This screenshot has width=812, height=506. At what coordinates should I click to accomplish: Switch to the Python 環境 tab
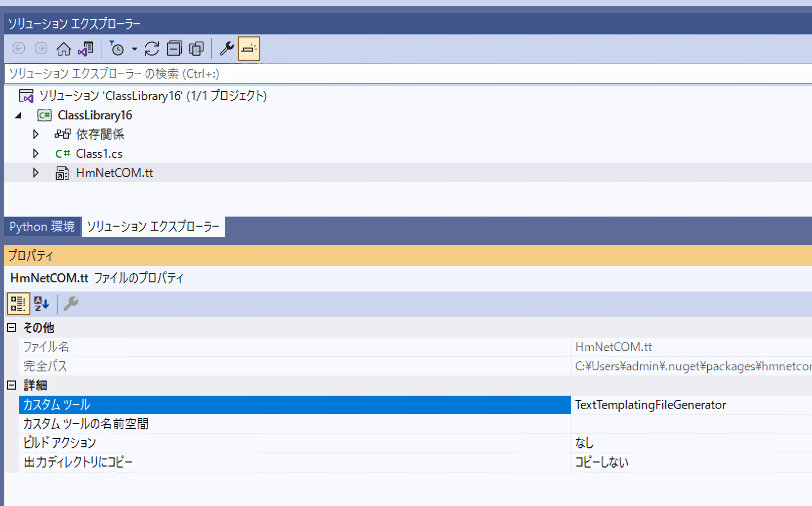[x=42, y=226]
